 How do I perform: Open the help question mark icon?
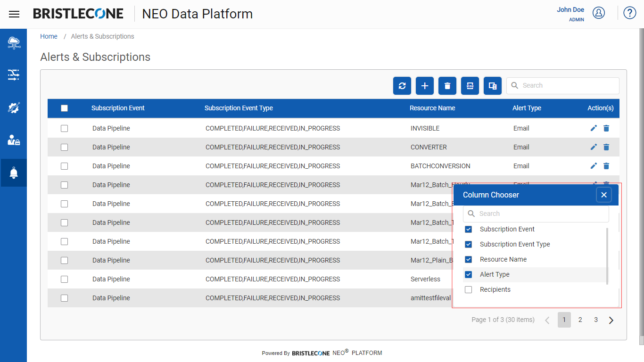(x=630, y=13)
